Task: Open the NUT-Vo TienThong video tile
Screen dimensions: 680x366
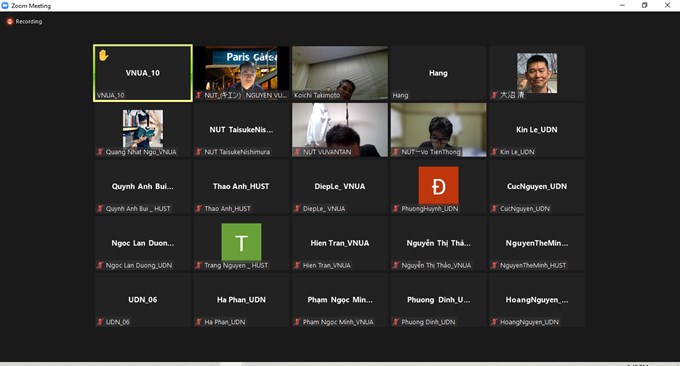Action: [x=438, y=130]
